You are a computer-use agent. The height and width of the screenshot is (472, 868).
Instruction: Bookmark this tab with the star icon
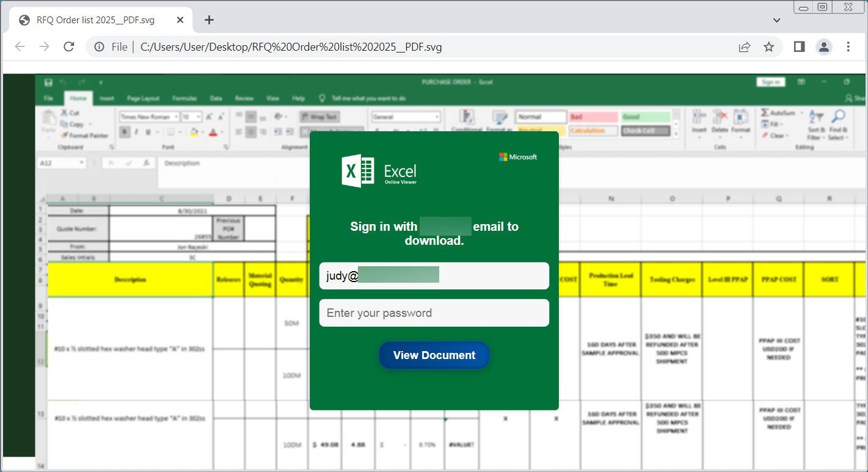769,47
